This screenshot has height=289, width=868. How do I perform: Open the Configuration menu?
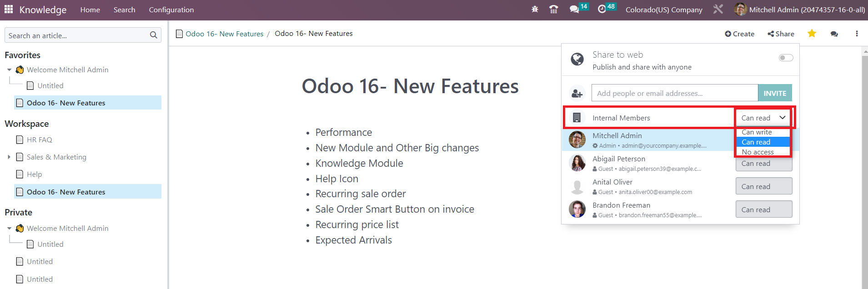point(171,10)
